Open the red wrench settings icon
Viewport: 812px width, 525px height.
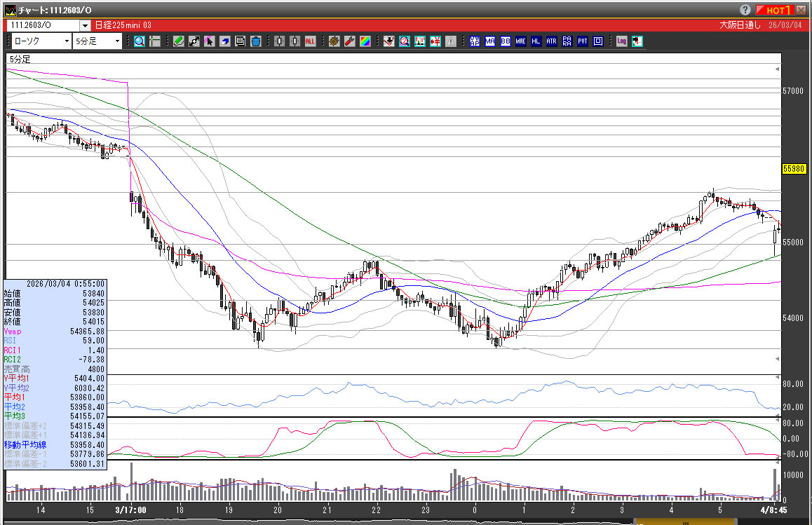[350, 41]
